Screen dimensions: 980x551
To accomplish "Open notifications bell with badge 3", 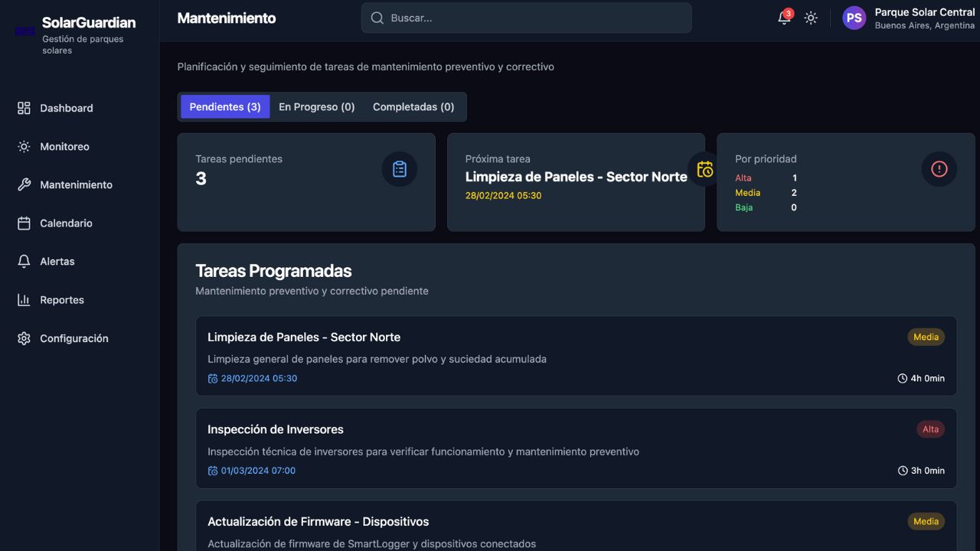I will [784, 18].
